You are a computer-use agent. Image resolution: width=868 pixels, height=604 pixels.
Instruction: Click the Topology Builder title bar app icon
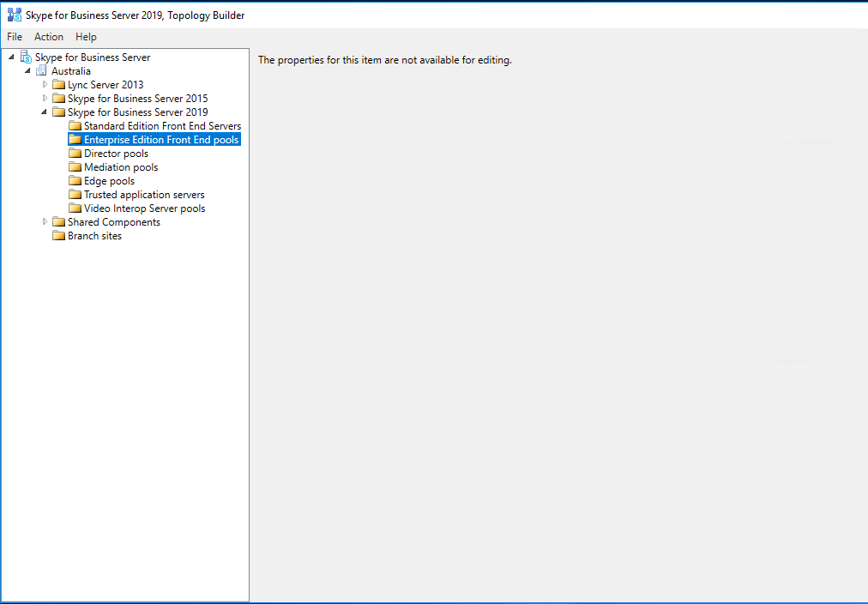(x=15, y=15)
